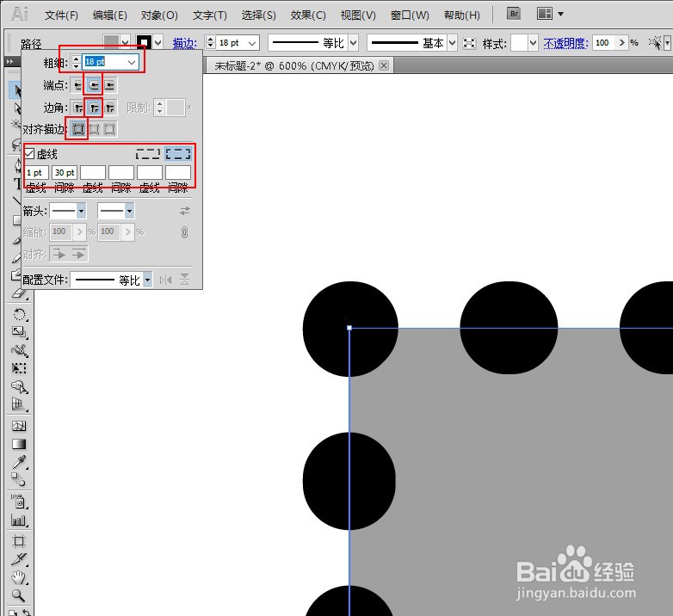The image size is (673, 616).
Task: Open the 文件(F) menu
Action: click(61, 15)
